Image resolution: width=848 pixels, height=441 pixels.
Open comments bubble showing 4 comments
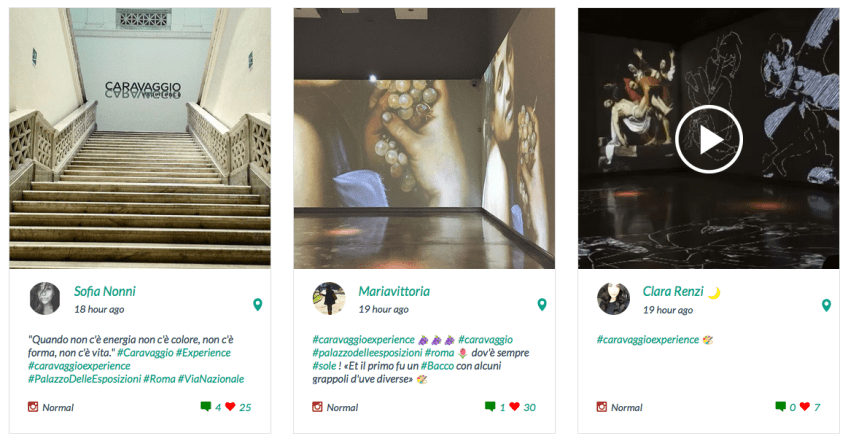[x=206, y=406]
